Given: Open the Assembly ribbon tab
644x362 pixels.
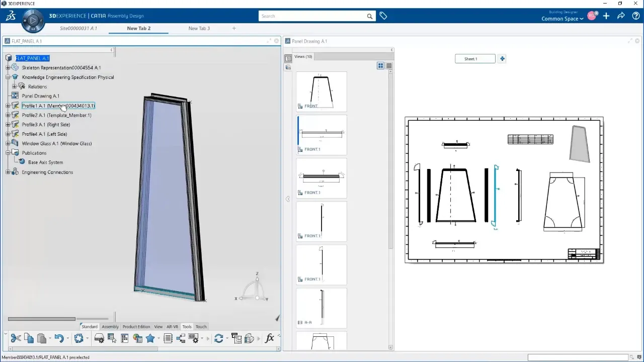Looking at the screenshot, I should coord(110,326).
